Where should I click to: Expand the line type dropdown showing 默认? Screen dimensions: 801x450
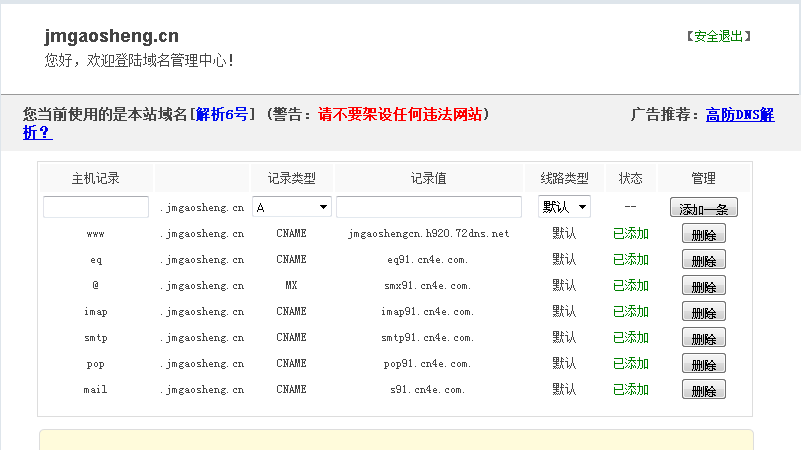[x=564, y=207]
